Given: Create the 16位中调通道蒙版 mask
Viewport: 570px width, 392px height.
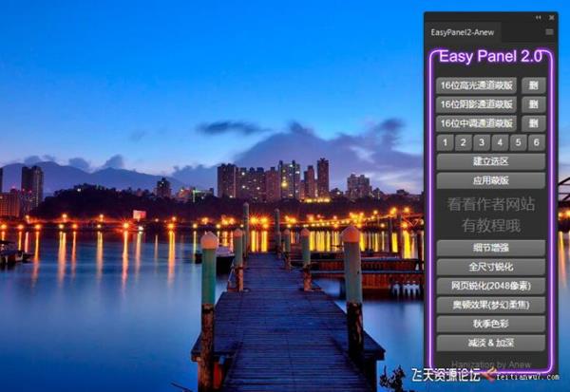Looking at the screenshot, I should [476, 123].
